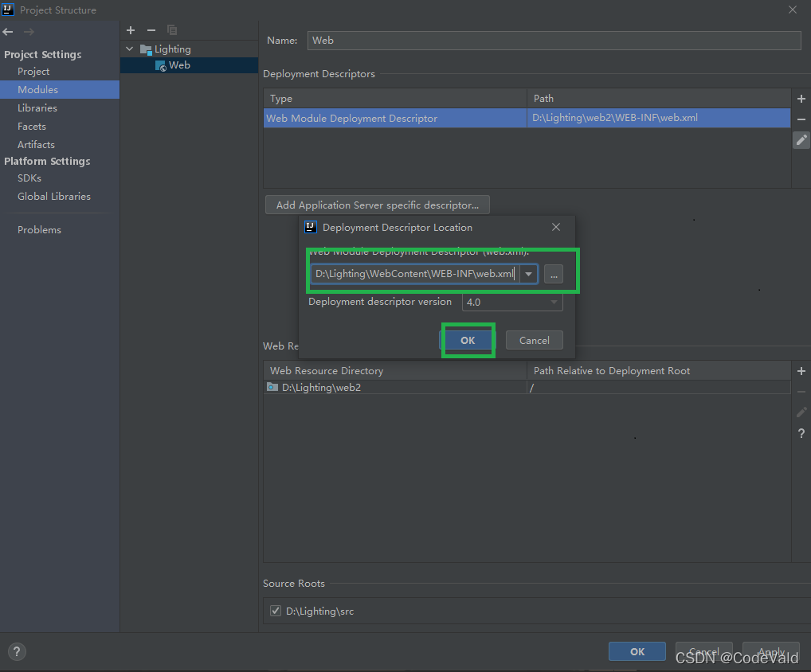Screen dimensions: 811x672
Task: Click Apply in Project Structure window
Action: 771,652
